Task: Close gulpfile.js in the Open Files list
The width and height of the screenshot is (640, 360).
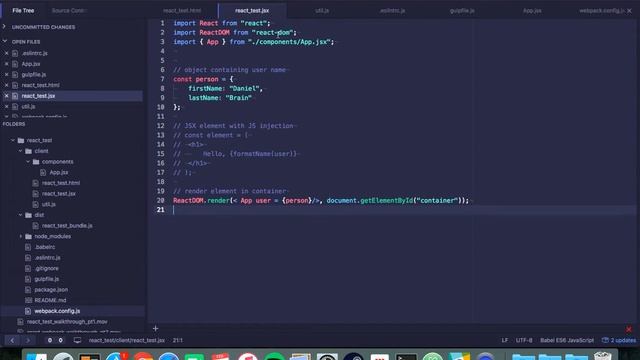Action: point(7,74)
